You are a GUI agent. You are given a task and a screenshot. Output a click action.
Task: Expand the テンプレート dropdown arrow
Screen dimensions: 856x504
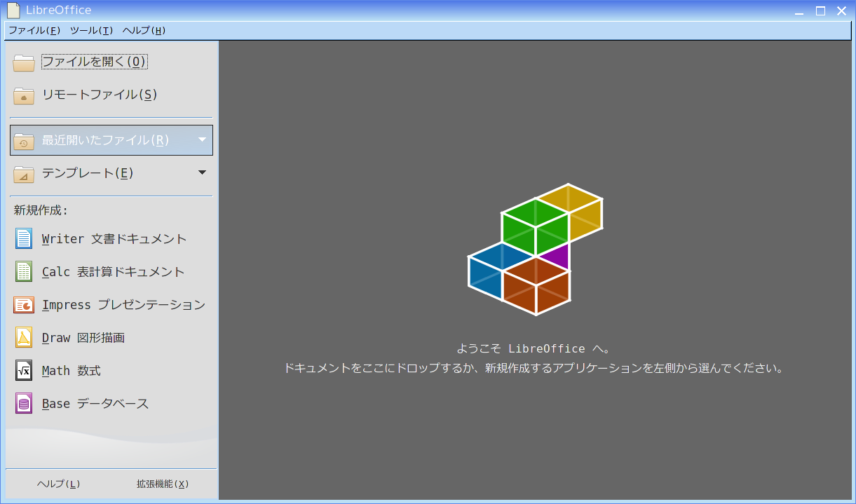click(202, 172)
